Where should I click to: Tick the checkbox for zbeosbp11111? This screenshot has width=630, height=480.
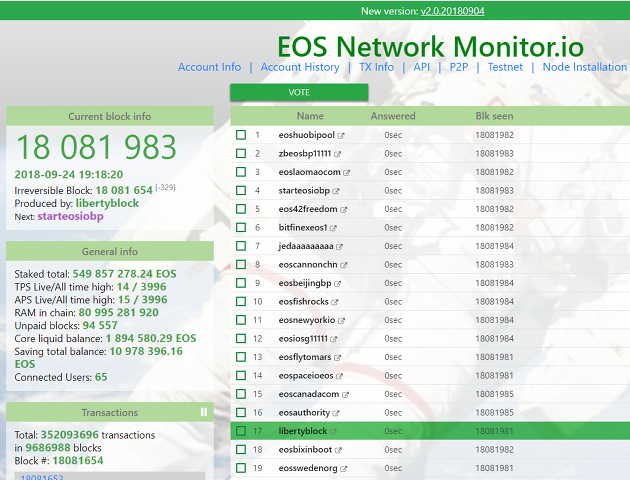241,153
